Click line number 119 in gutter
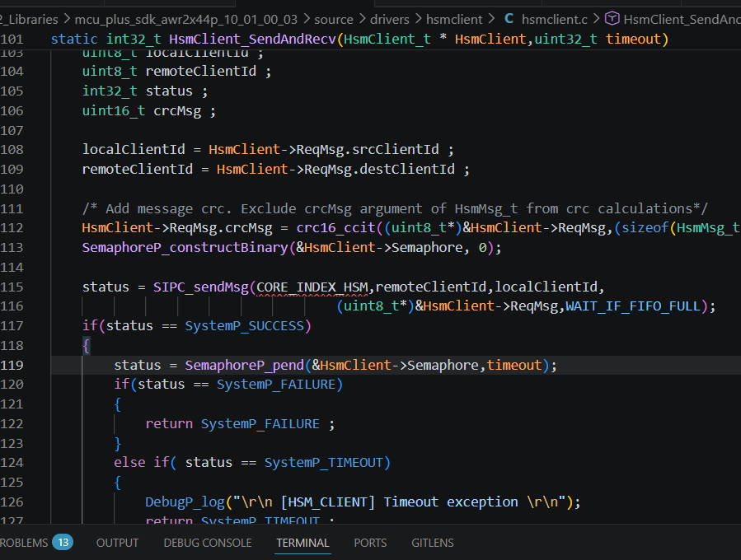 click(12, 365)
